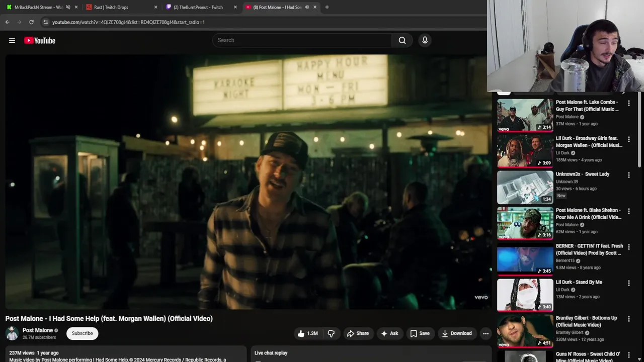Click the browser address bar URL
The image size is (644, 362).
click(128, 22)
